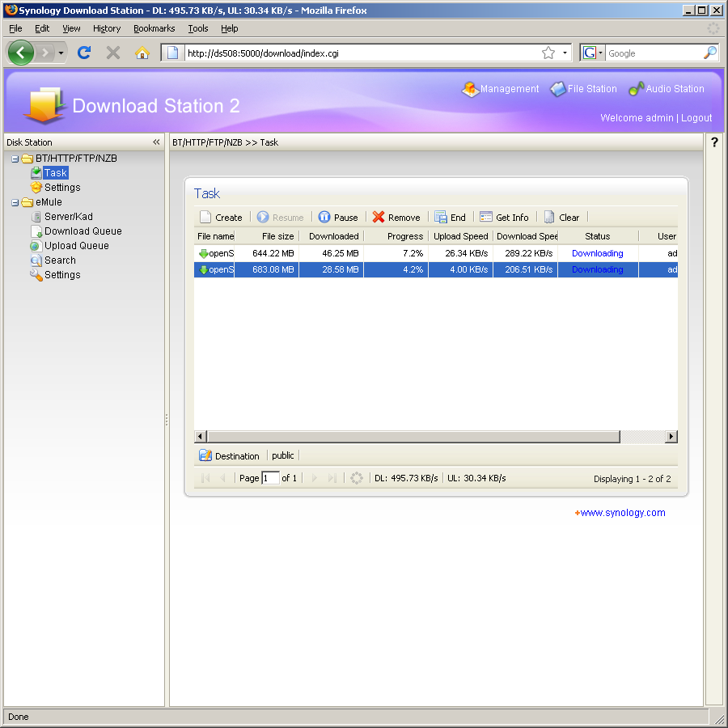Viewport: 728px width, 728px height.
Task: Open Settings under eMule
Action: [62, 275]
